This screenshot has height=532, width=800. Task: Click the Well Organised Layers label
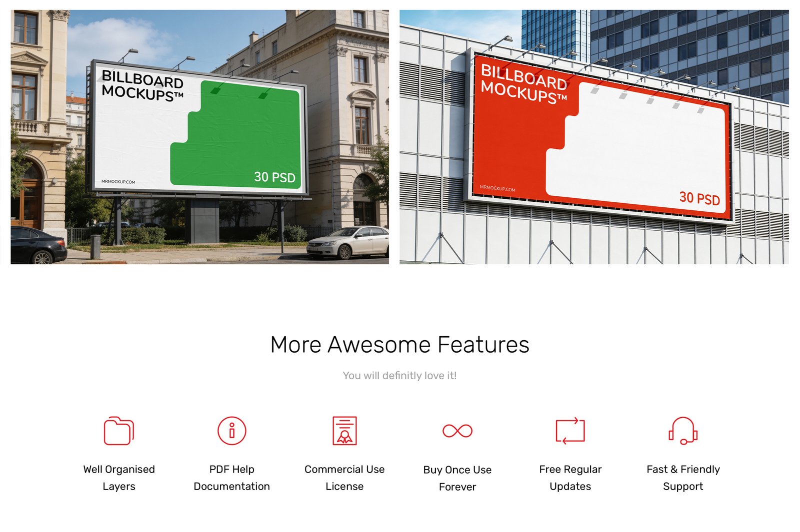(x=119, y=478)
